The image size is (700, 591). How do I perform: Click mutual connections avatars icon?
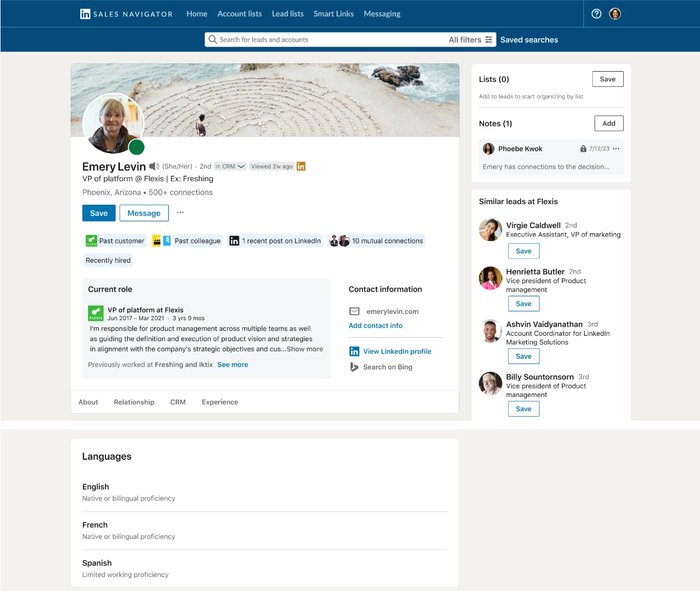click(x=339, y=241)
